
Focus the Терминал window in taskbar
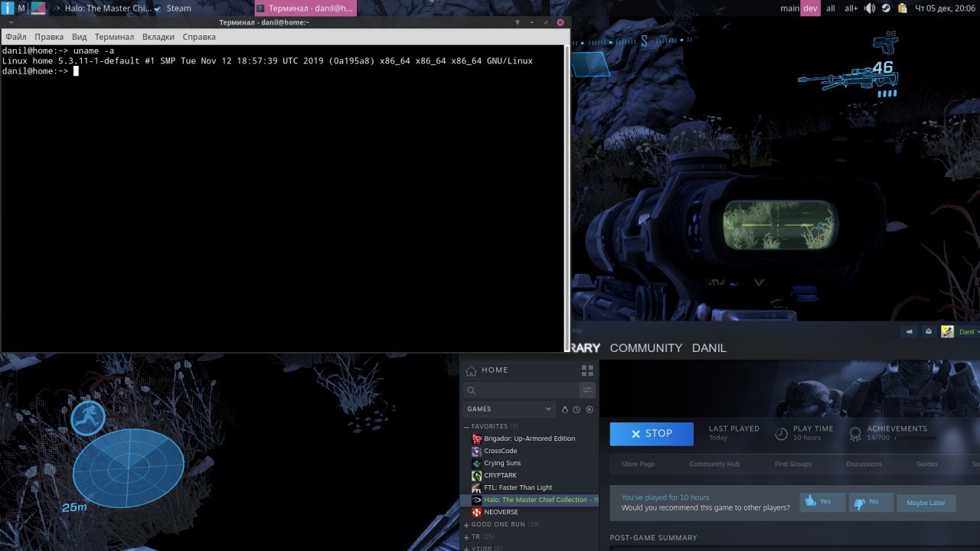(x=306, y=8)
